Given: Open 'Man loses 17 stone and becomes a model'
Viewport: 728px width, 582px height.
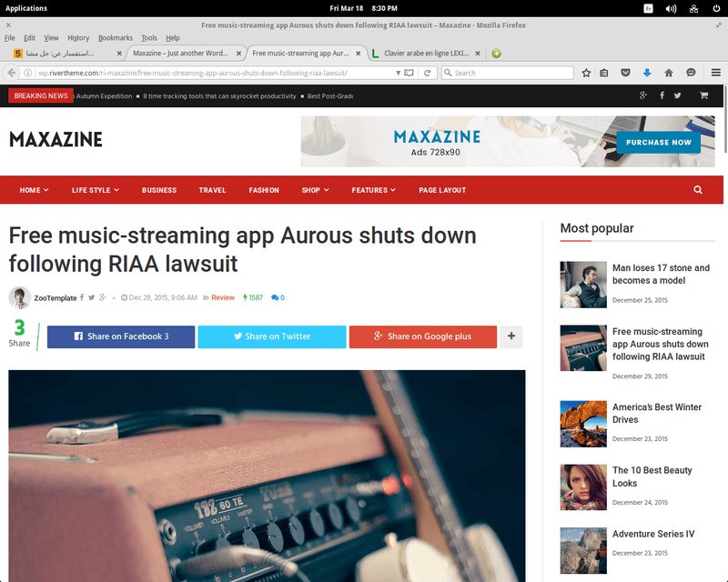Looking at the screenshot, I should pos(661,274).
